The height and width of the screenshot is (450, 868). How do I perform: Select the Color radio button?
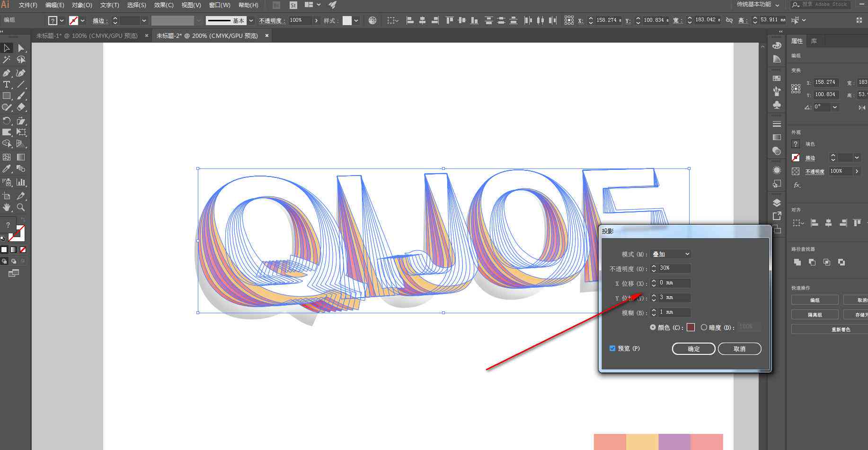tap(653, 327)
